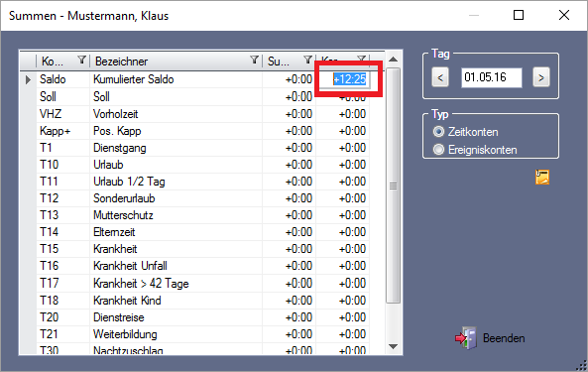The width and height of the screenshot is (588, 372).
Task: Click the Su... column header
Action: [x=289, y=61]
